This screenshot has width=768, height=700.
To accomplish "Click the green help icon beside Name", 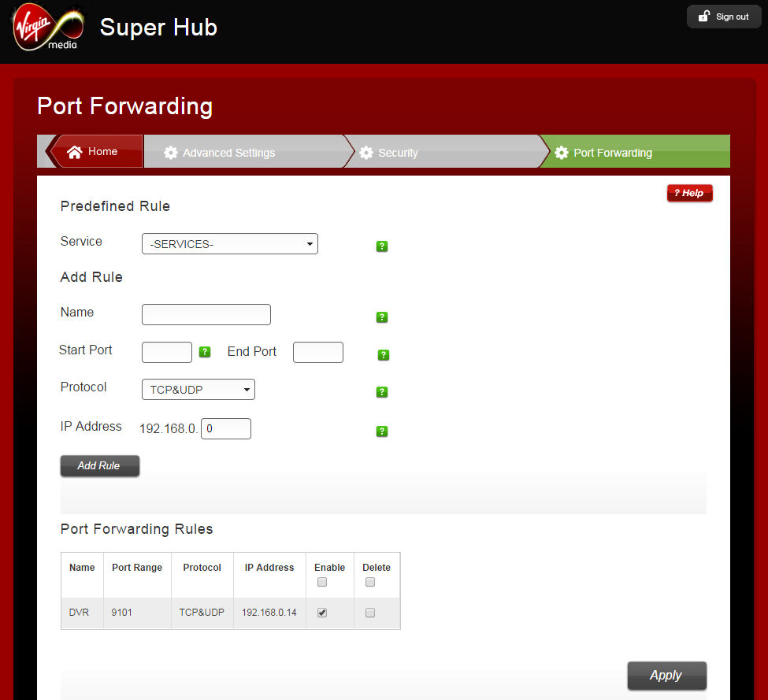I will [382, 317].
